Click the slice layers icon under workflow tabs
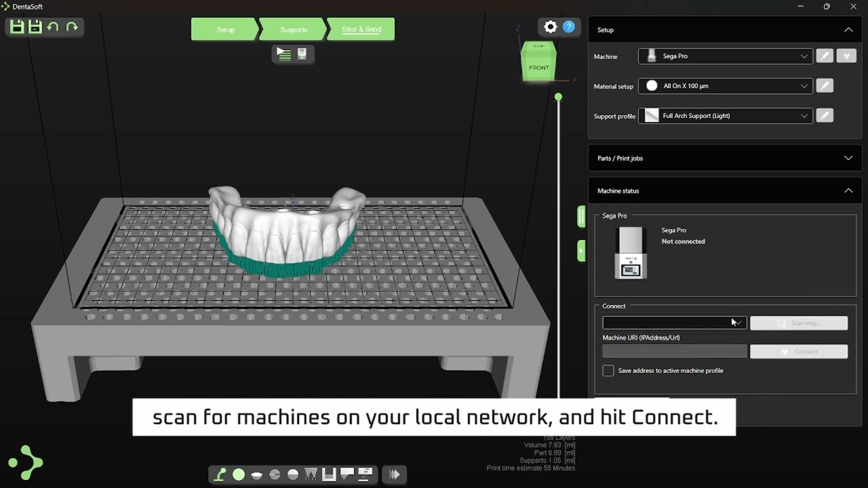Viewport: 868px width, 488px height. [284, 54]
